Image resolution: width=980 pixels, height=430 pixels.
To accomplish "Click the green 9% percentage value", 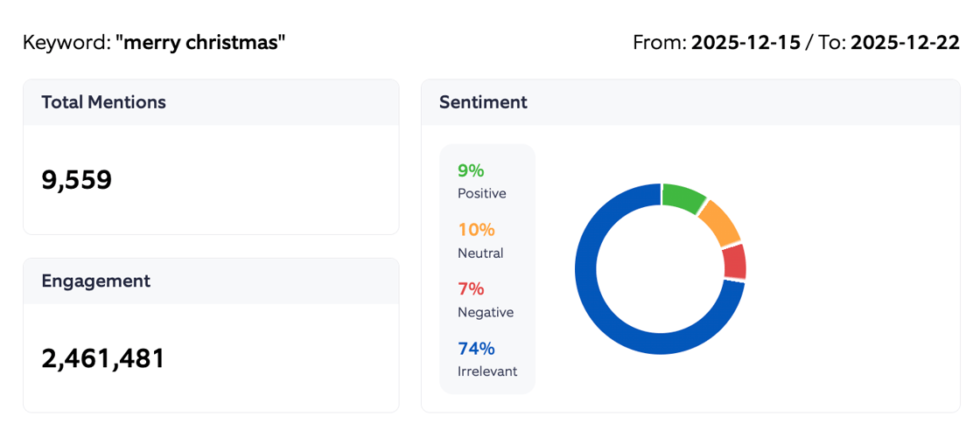I will (x=471, y=170).
